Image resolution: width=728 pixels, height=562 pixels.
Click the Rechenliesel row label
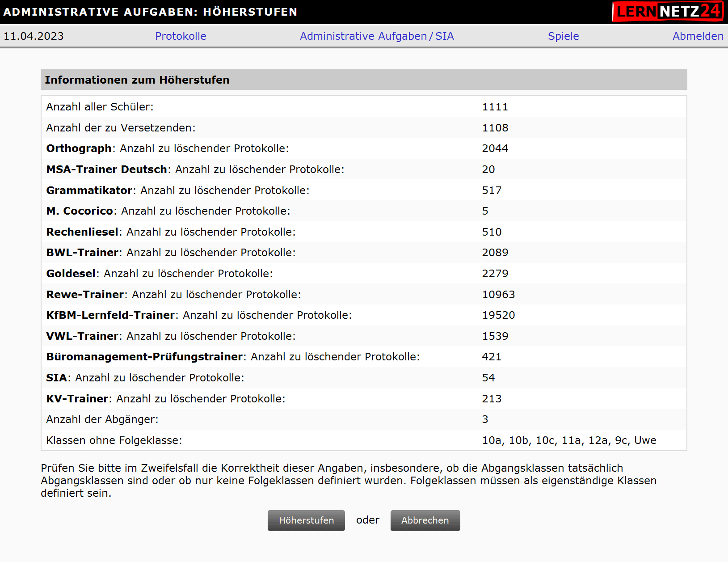[x=171, y=232]
